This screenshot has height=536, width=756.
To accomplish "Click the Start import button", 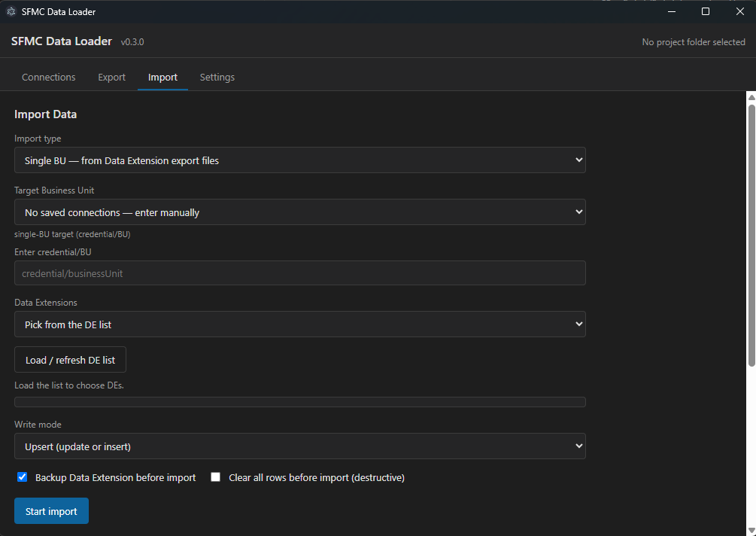I will (52, 511).
